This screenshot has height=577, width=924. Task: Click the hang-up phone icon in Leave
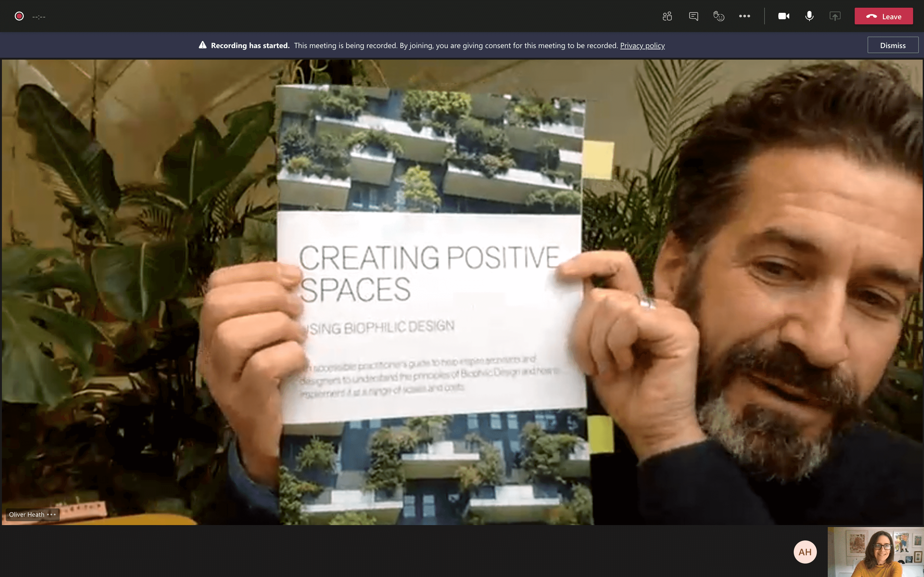point(871,16)
